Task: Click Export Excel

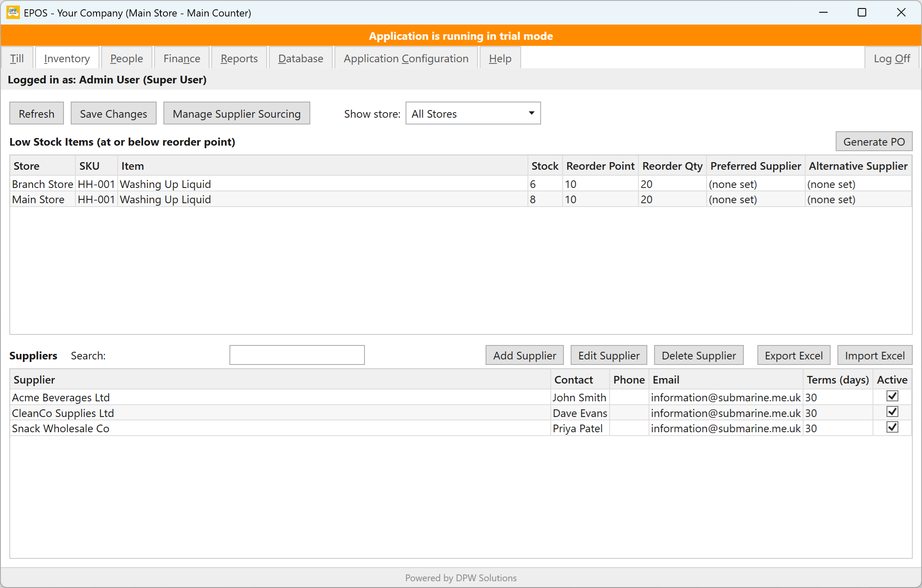Action: pos(794,355)
